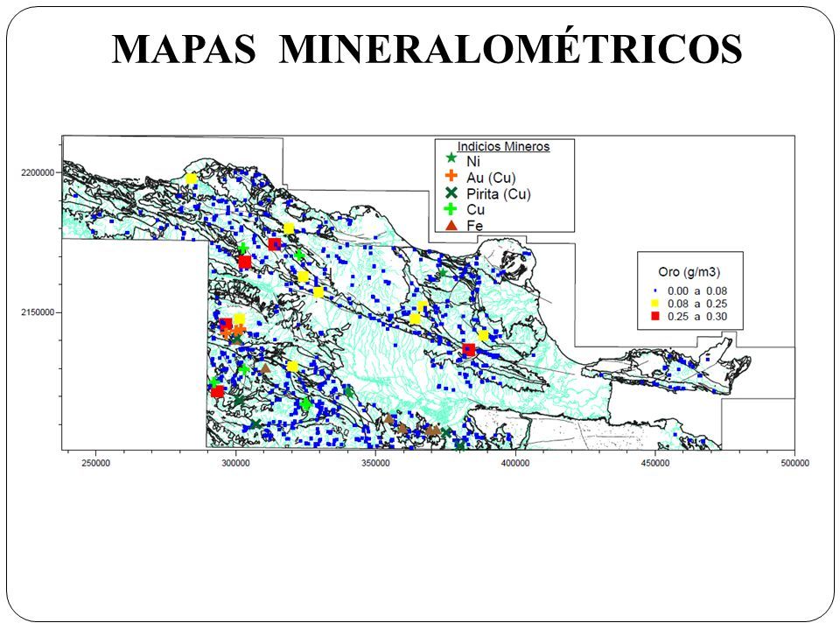Click the 250000 x-axis label
The height and width of the screenshot is (630, 840).
(96, 463)
